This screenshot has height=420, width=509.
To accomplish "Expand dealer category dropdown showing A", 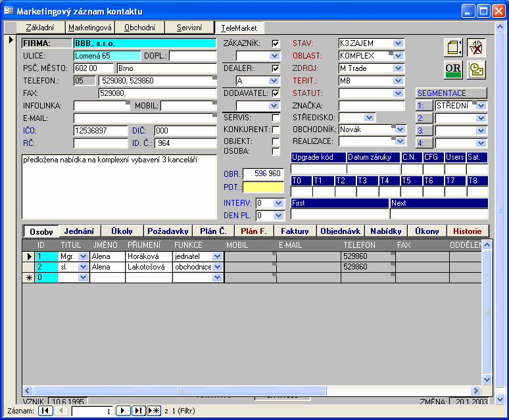I will pyautogui.click(x=274, y=81).
